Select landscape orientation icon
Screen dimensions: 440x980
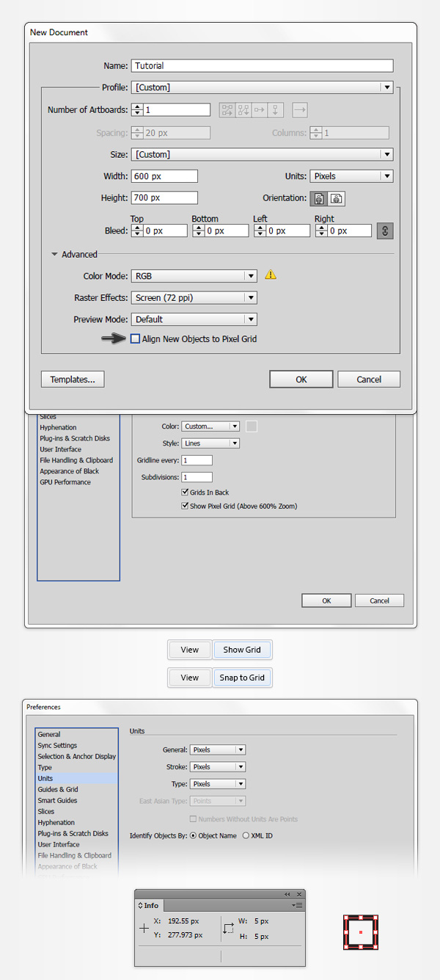point(337,198)
